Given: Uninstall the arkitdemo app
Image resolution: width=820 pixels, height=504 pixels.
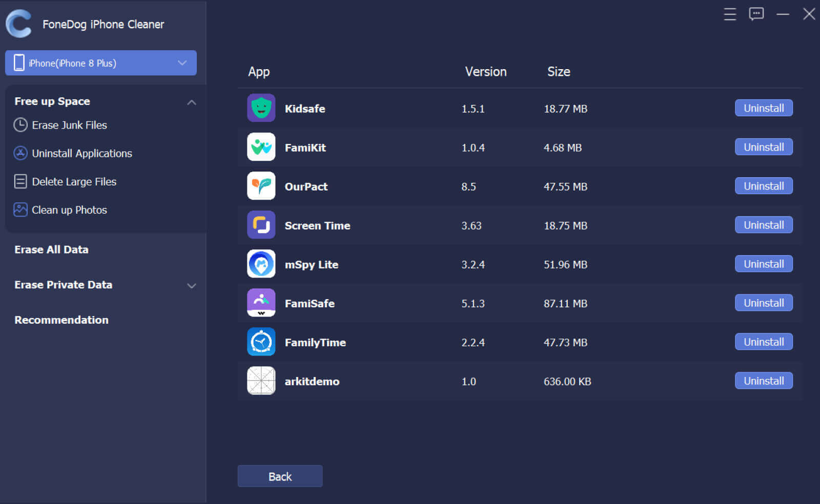Looking at the screenshot, I should [x=764, y=381].
